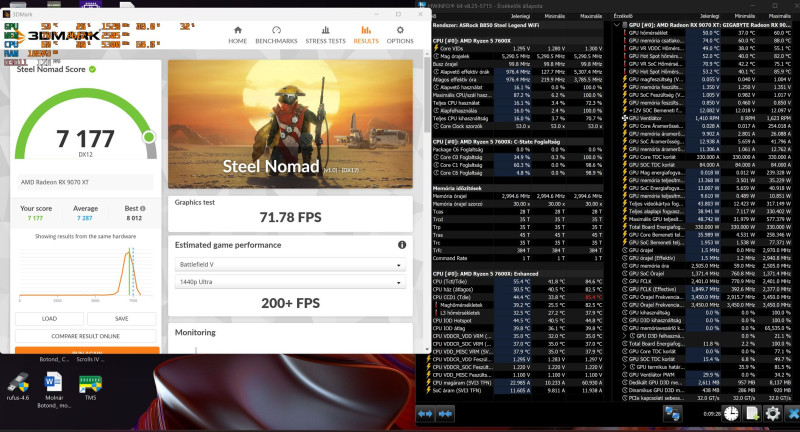
Task: Click the Steel Nomad preview image
Action: [290, 124]
